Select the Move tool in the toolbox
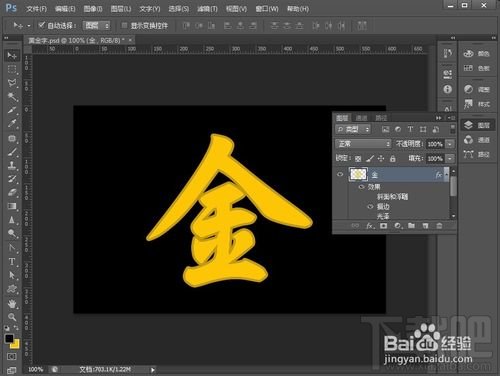500x376 pixels. click(12, 55)
